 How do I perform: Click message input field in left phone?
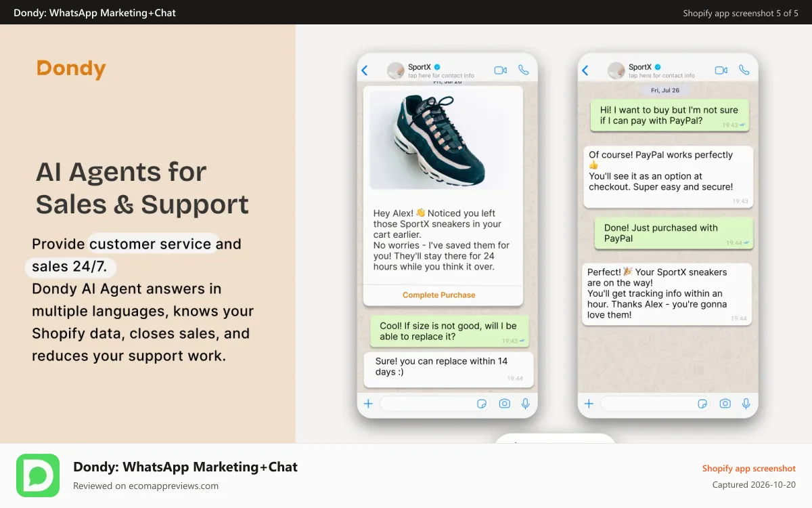435,404
